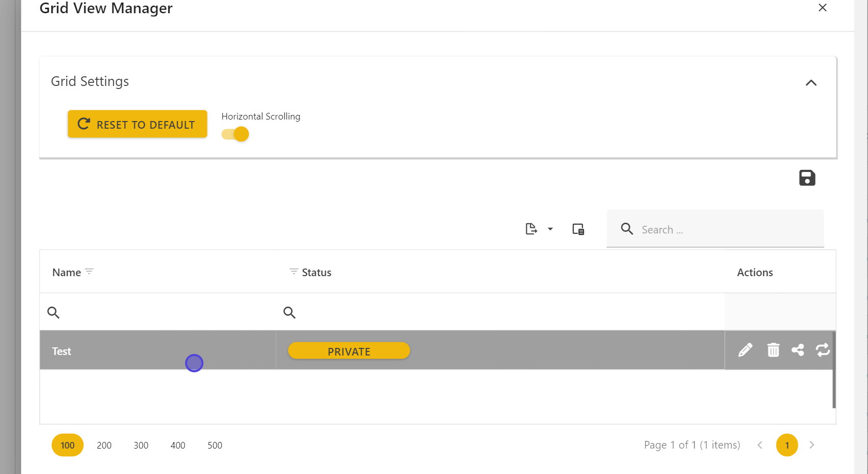
Task: Click the save grid view icon
Action: (807, 178)
